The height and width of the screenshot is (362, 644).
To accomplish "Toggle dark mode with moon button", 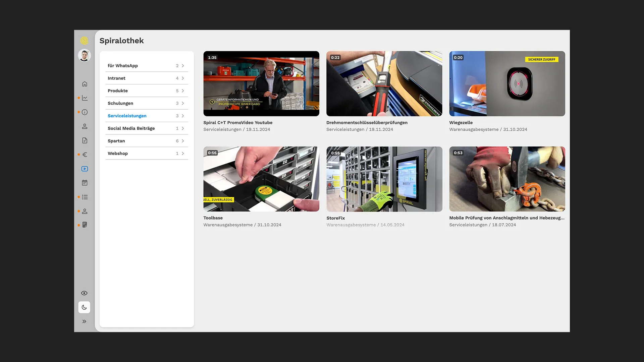I will pos(84,307).
